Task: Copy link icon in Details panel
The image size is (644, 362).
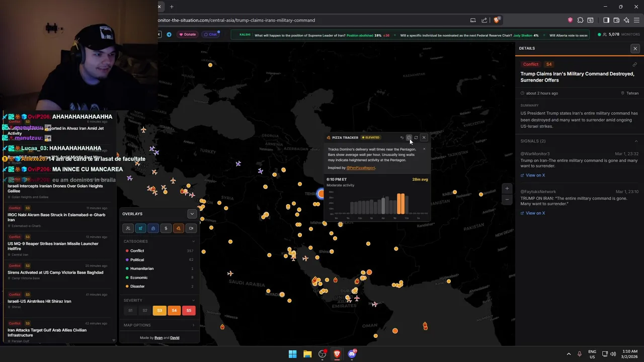Action: pos(634,64)
